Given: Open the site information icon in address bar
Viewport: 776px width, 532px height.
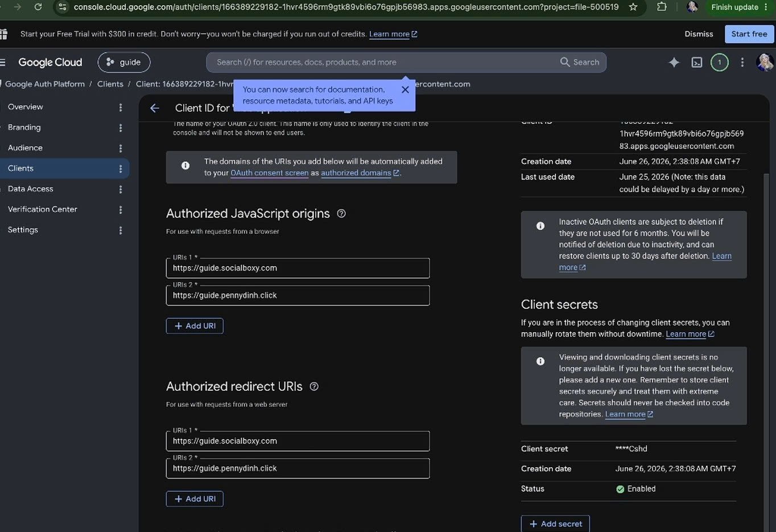Looking at the screenshot, I should (63, 7).
